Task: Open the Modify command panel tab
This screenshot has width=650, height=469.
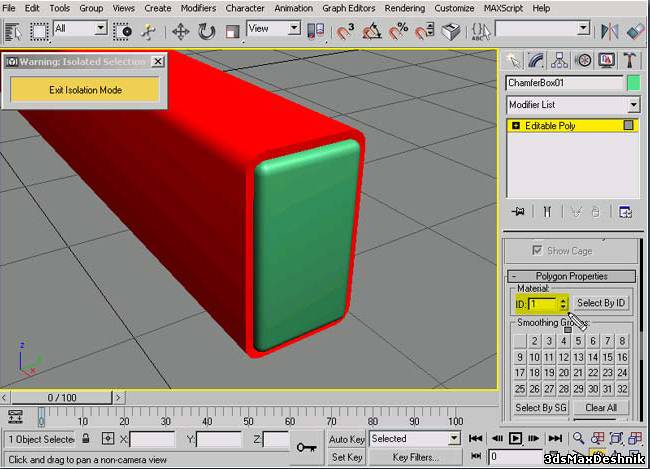Action: (x=536, y=61)
